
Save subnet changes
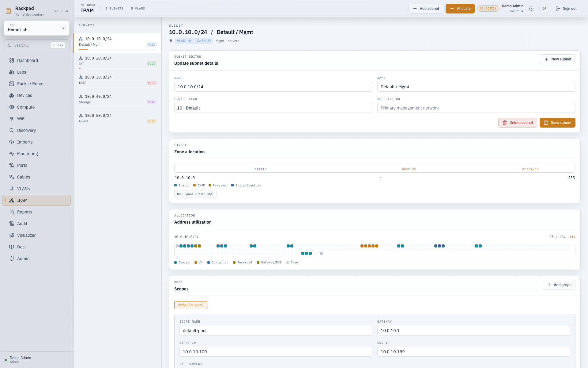pyautogui.click(x=557, y=123)
